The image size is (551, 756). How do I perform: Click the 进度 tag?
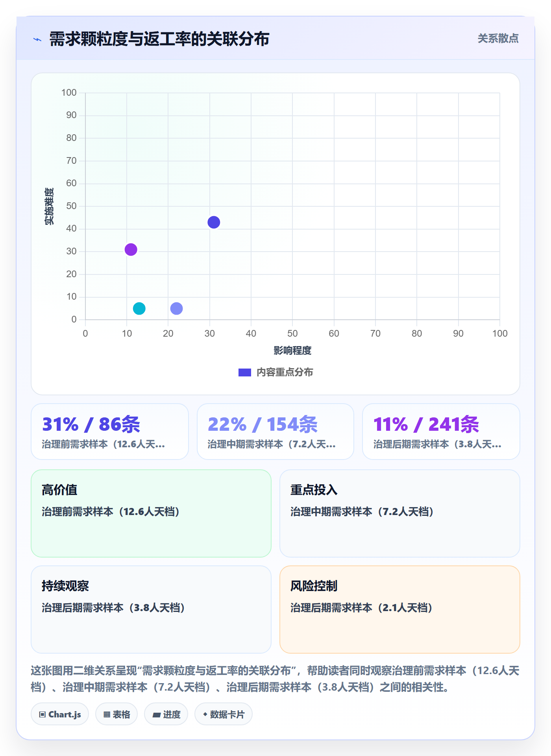pyautogui.click(x=166, y=714)
